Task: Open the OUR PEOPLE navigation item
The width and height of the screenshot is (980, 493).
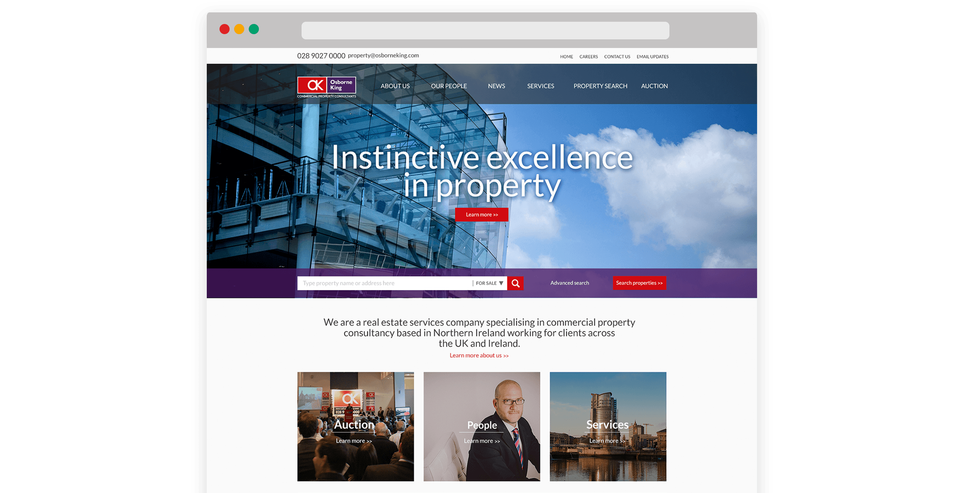Action: (449, 86)
